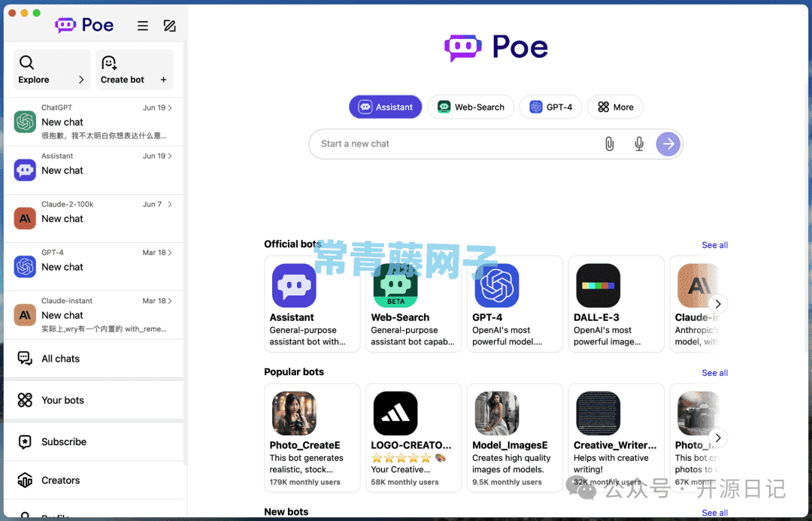Screen dimensions: 812x521
Task: Expand the Claude-2-100k chat chevron dated Jun 7
Action: coord(170,204)
